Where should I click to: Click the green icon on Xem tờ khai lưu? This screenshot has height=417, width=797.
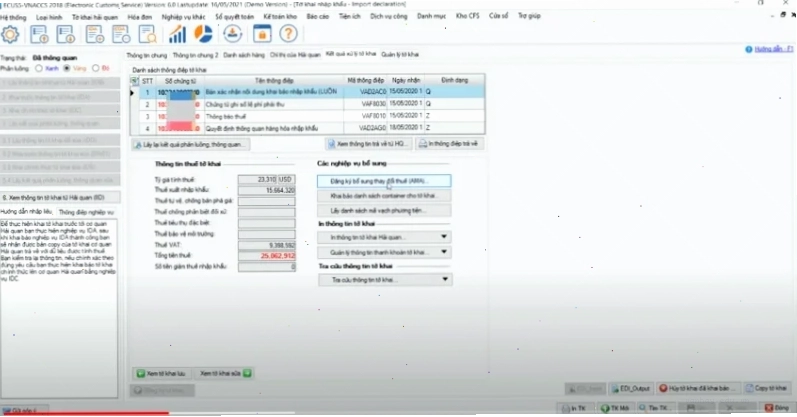point(141,374)
